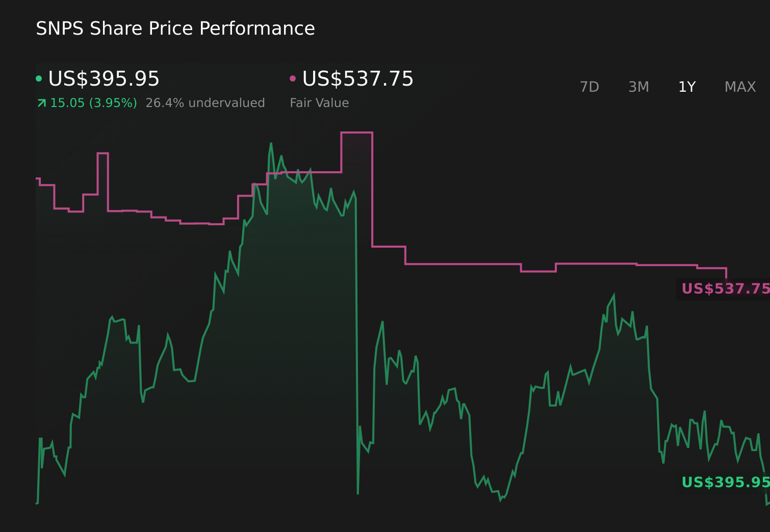Toggle the share price series via green dot

39,77
